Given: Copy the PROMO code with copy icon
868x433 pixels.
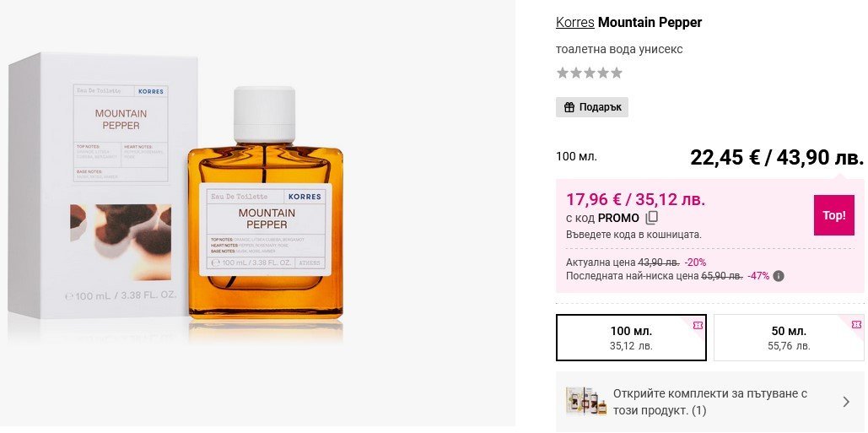Looking at the screenshot, I should [x=652, y=218].
